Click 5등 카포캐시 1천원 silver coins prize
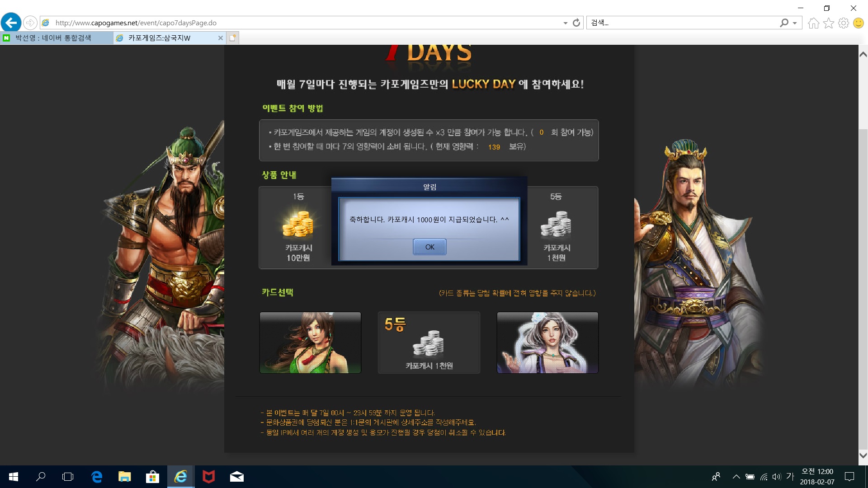 [557, 227]
